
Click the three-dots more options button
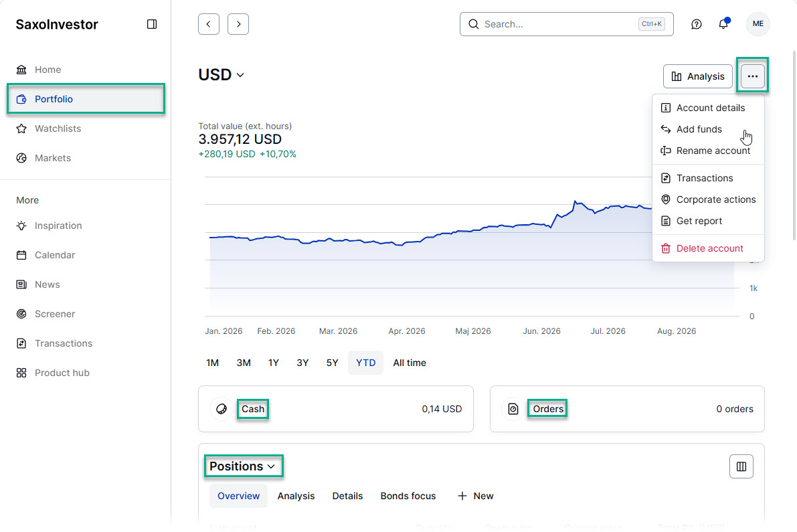pos(752,76)
